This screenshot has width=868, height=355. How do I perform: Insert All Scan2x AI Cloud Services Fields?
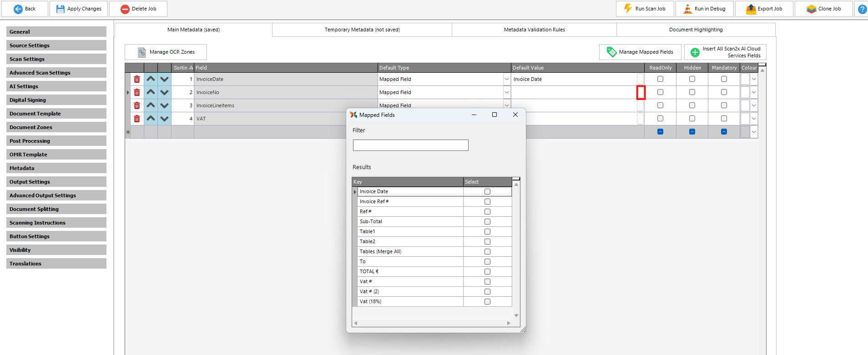point(725,52)
